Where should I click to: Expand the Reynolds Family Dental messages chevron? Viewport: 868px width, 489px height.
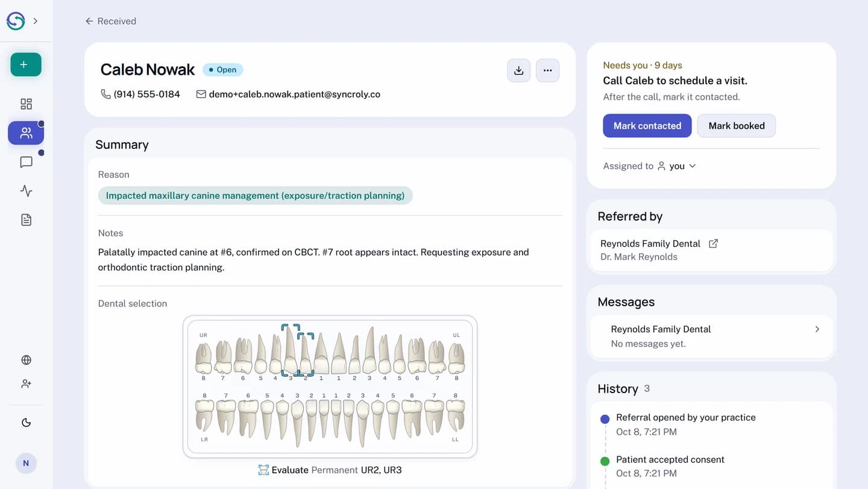coord(817,329)
